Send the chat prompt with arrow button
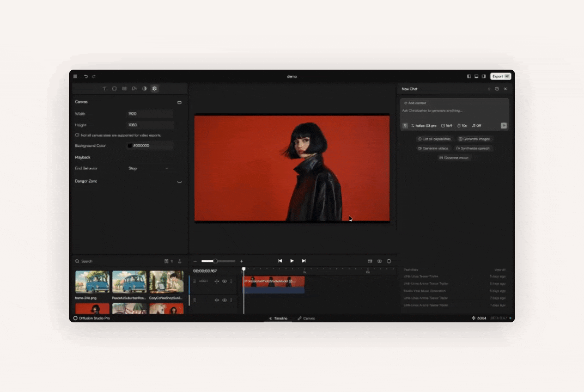584x392 pixels. (504, 126)
